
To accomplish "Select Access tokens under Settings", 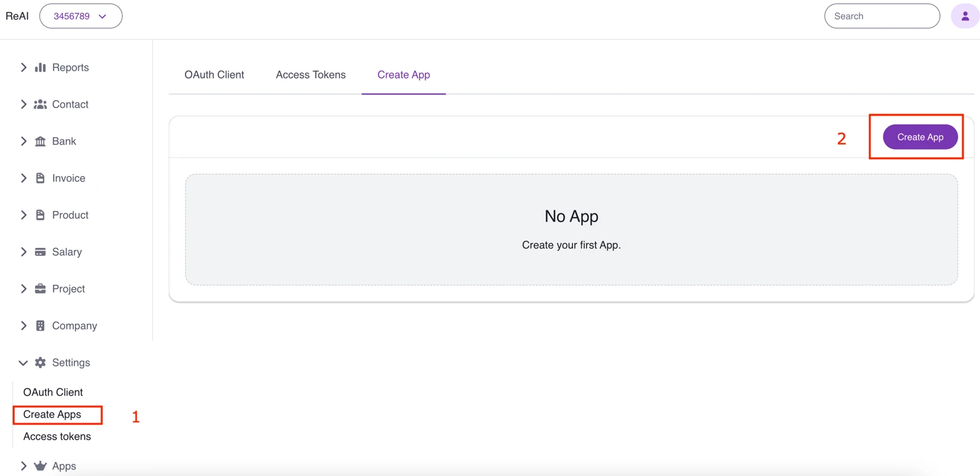I will pyautogui.click(x=57, y=436).
